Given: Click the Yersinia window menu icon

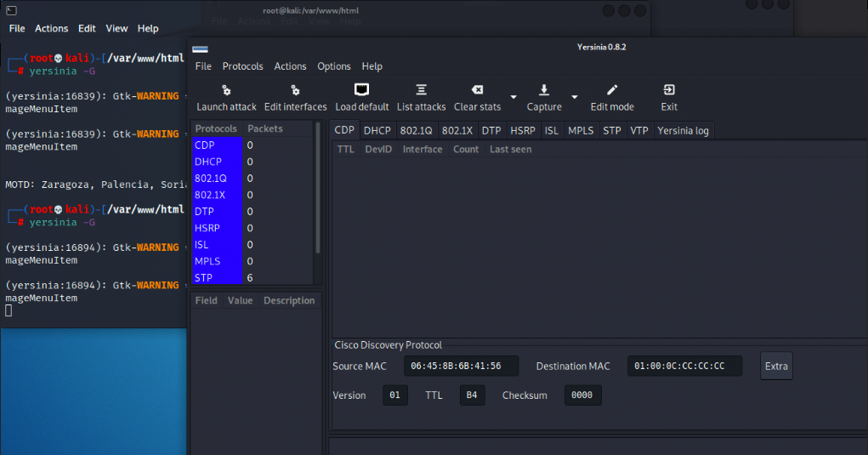Looking at the screenshot, I should pos(200,49).
